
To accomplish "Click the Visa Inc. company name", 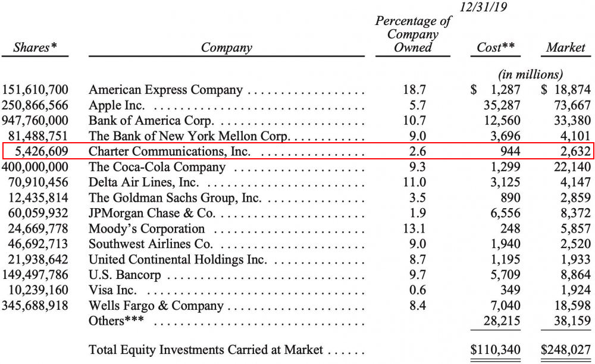I will 112,290.
